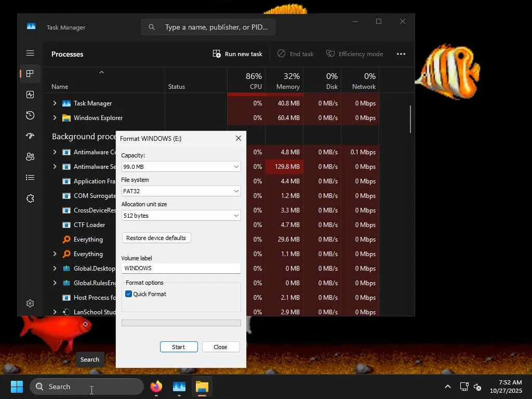This screenshot has width=532, height=399.
Task: Open the Details page in sidebar
Action: [30, 178]
